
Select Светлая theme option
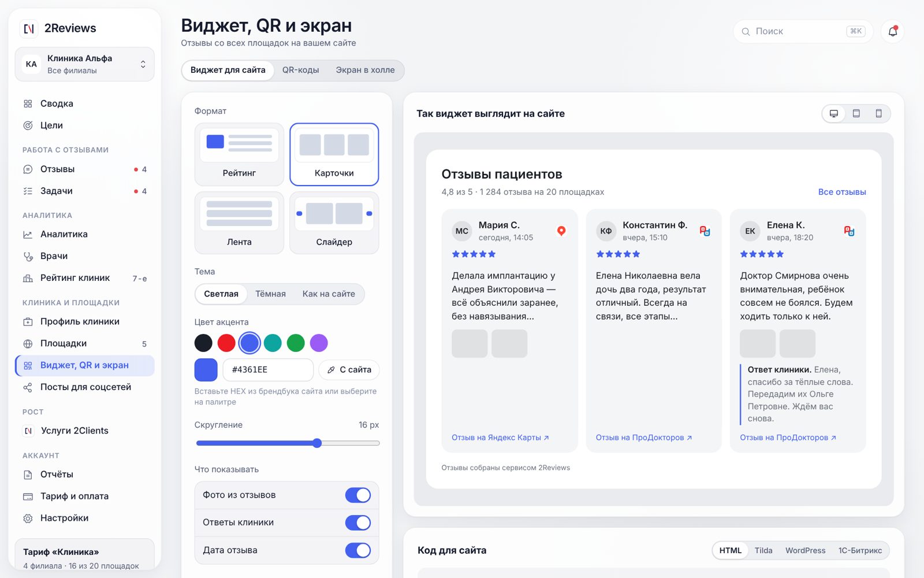pos(221,294)
